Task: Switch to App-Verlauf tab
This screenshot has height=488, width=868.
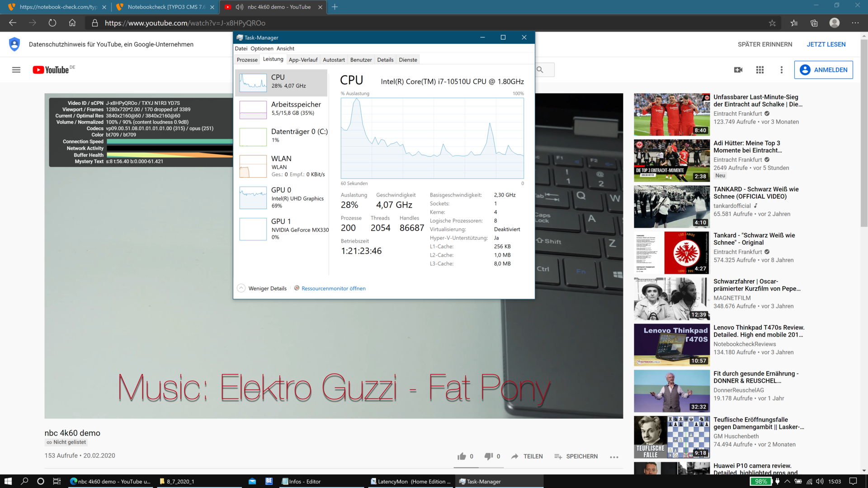Action: point(303,60)
